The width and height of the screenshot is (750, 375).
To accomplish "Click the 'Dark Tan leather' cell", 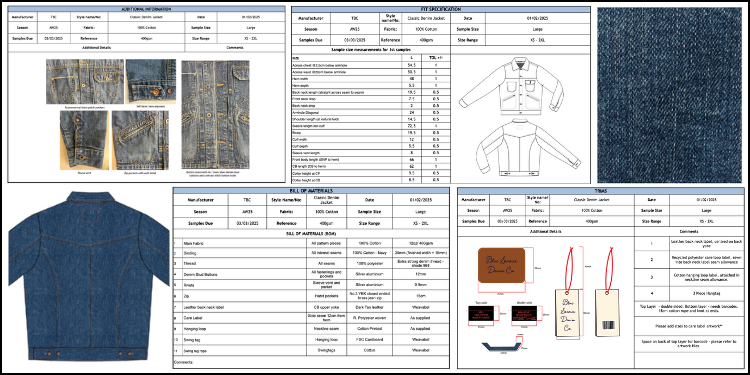I will (369, 307).
